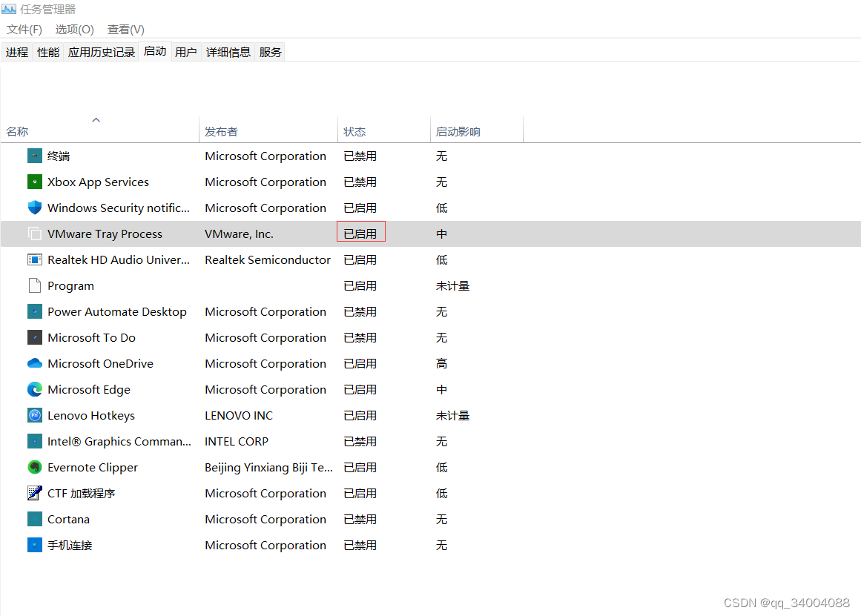Click 已禁用 status of Cortana row
The image size is (861, 616).
[x=360, y=519]
